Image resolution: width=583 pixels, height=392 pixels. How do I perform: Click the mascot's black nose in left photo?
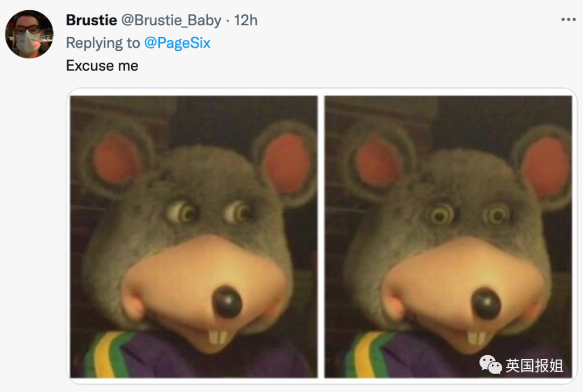pos(227,302)
